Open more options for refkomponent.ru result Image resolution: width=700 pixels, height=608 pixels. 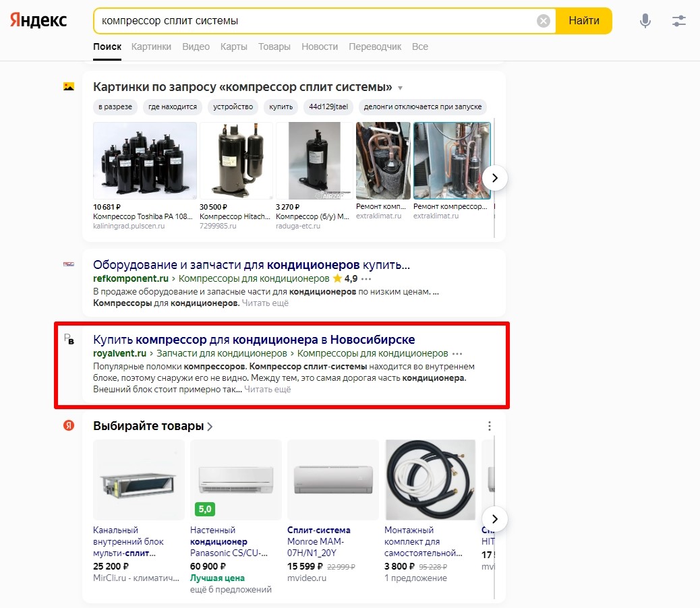367,278
